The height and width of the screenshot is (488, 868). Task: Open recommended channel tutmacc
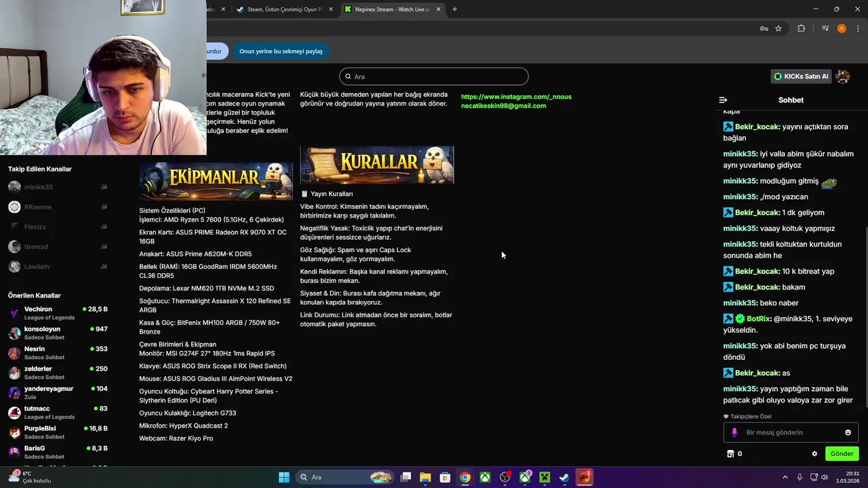coord(58,412)
